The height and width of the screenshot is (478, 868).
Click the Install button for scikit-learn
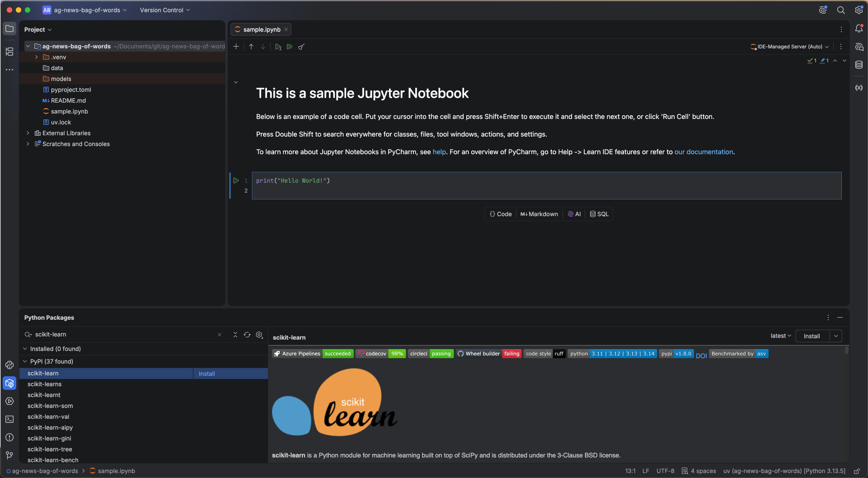coord(812,336)
